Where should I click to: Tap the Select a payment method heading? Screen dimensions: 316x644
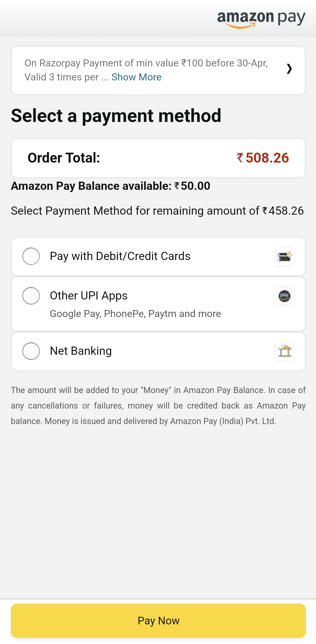coord(116,116)
